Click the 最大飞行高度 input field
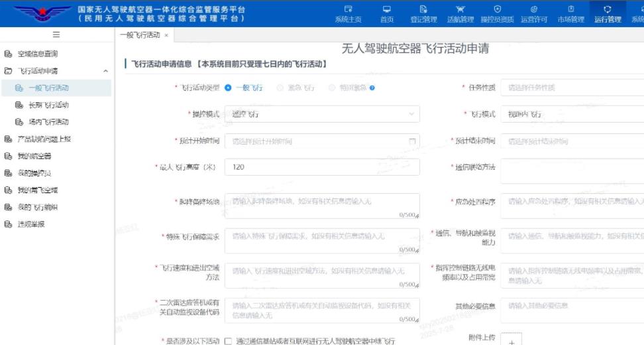 (x=321, y=167)
